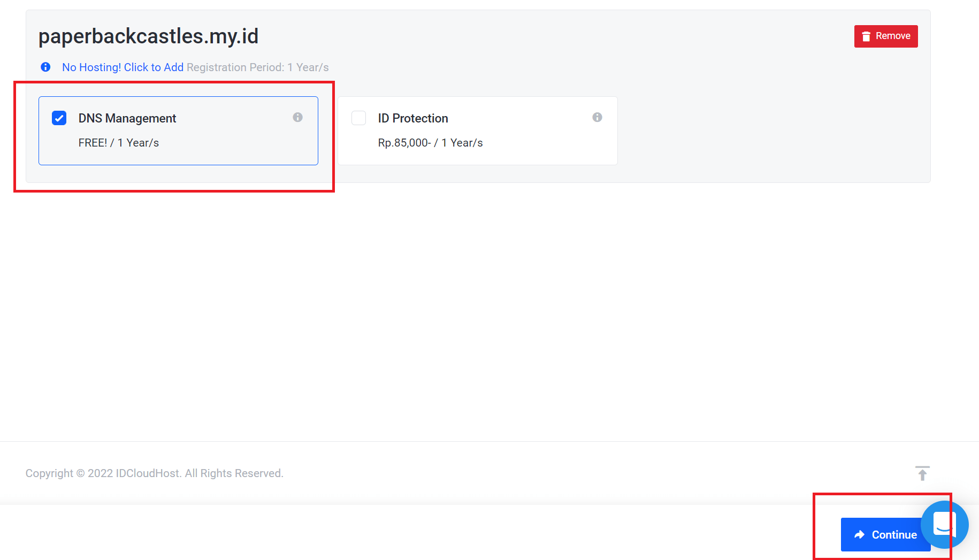Click the scroll-to-top arrow icon
979x560 pixels.
tap(922, 473)
